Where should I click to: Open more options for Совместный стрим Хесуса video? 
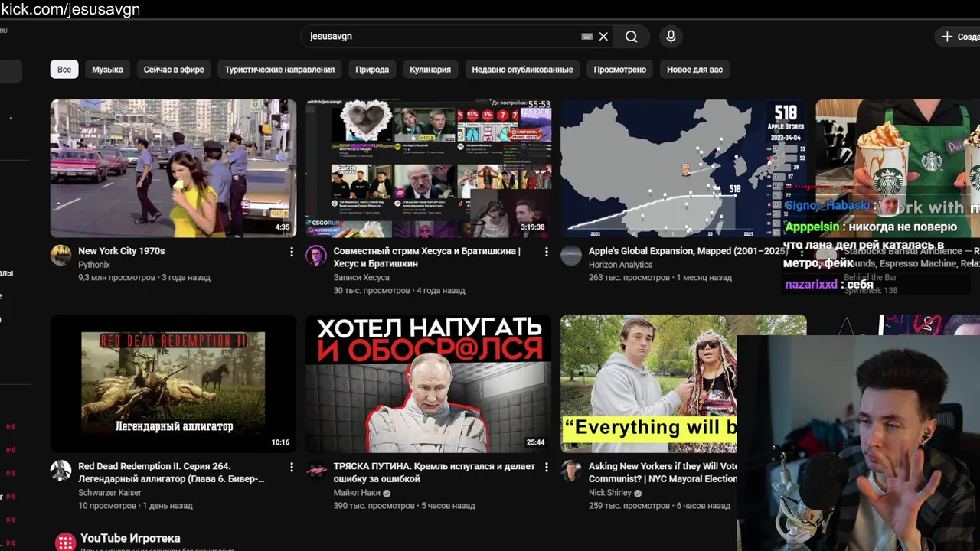[546, 252]
